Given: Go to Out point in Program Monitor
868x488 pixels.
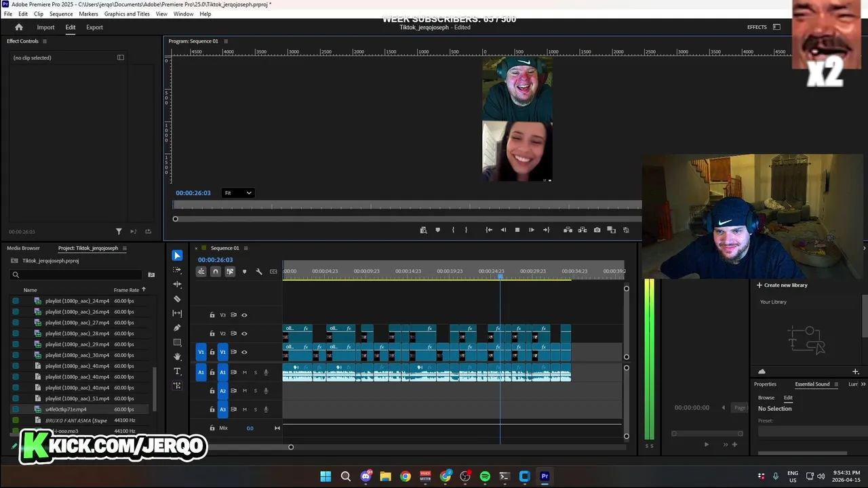Looking at the screenshot, I should coord(546,230).
